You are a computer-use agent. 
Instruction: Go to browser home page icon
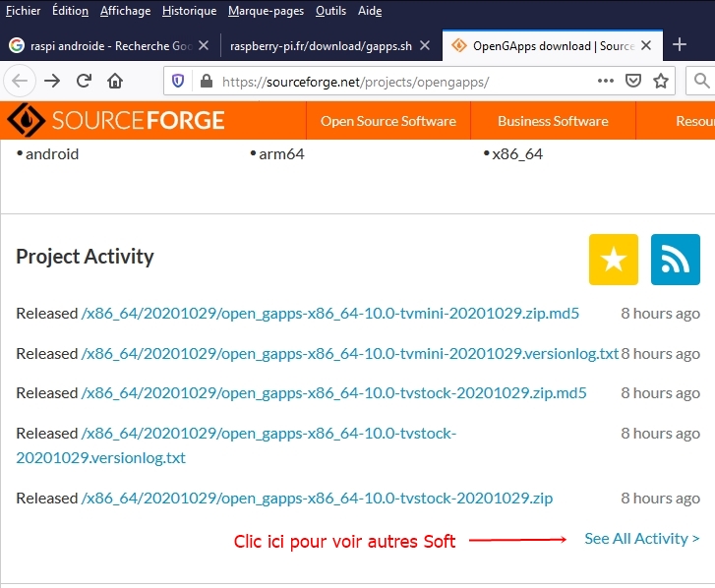(x=115, y=82)
